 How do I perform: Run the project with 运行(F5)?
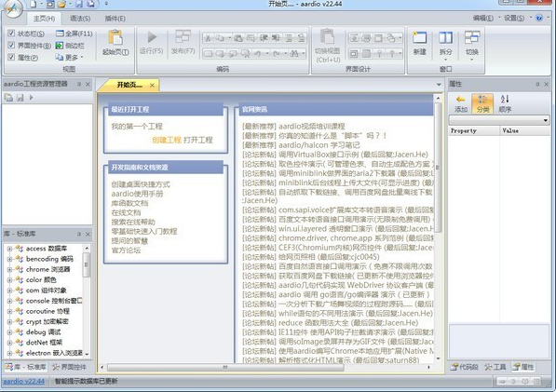coord(152,43)
